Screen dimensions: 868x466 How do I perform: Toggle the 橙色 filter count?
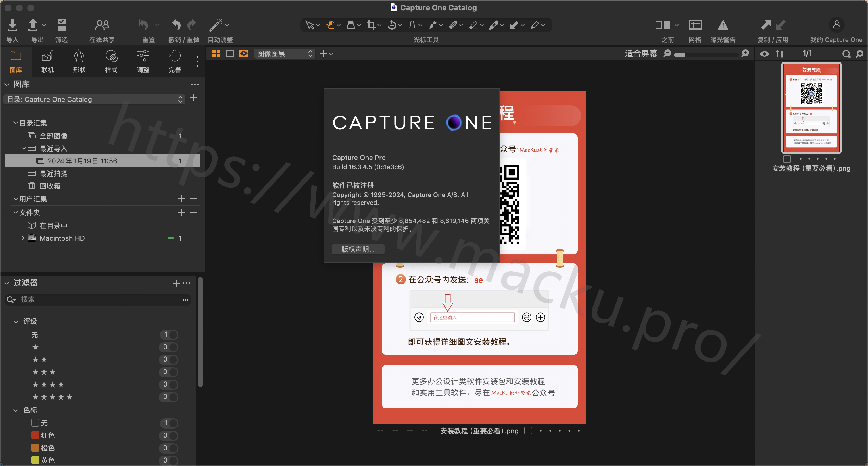168,448
